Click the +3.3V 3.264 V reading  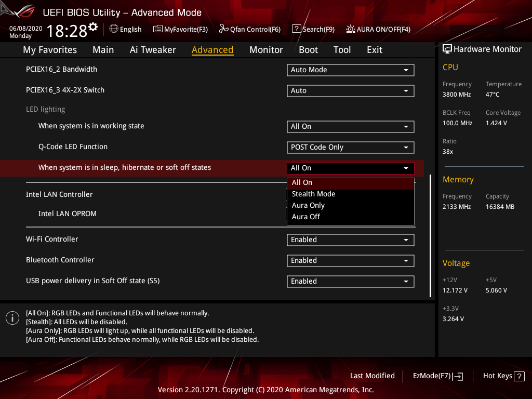tap(453, 319)
